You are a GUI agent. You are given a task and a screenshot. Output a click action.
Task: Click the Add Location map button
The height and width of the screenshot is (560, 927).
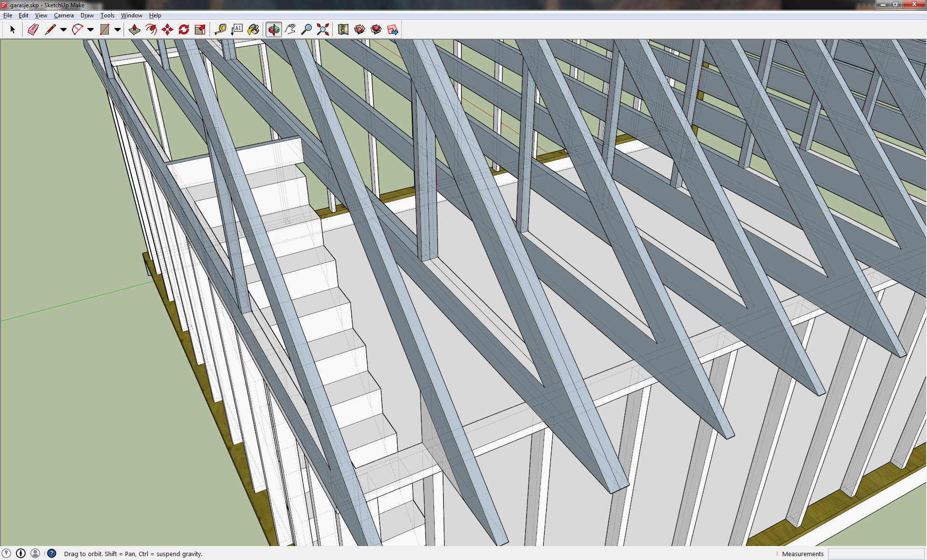343,30
